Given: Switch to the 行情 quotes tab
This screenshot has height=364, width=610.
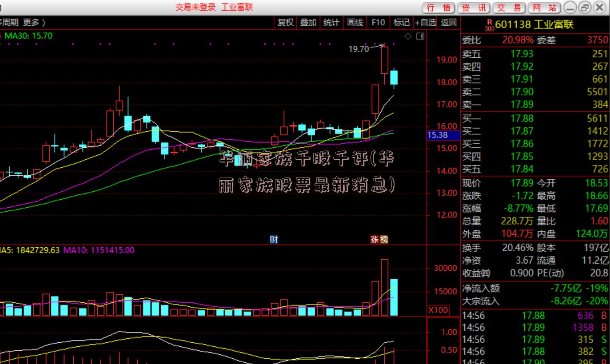Looking at the screenshot, I should (438, 8).
